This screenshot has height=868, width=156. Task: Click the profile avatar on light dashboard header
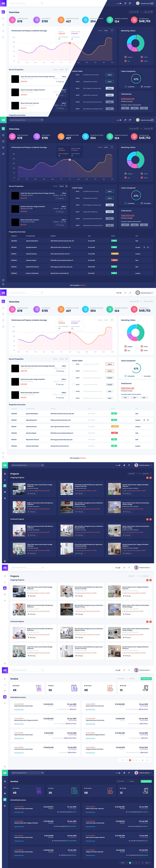click(x=138, y=293)
